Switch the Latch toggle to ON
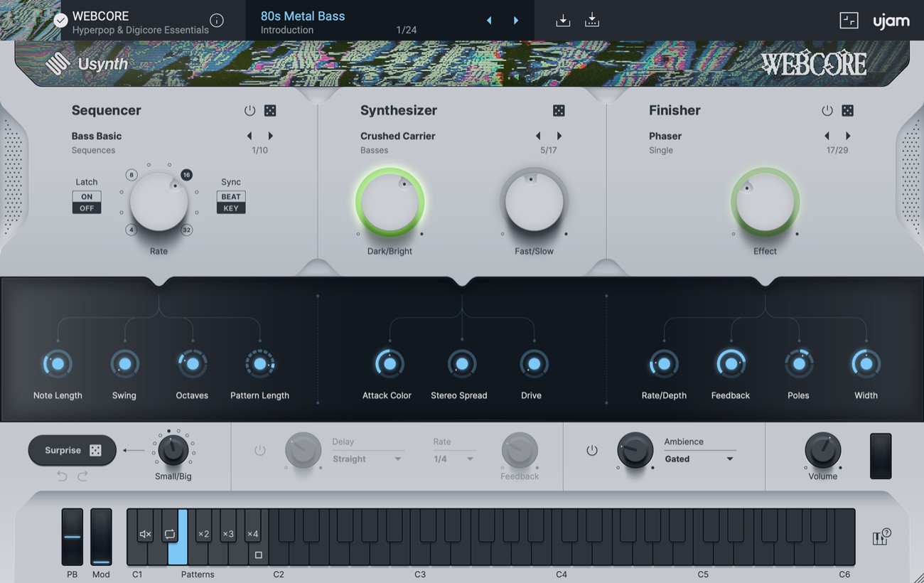The width and height of the screenshot is (924, 583). point(86,196)
